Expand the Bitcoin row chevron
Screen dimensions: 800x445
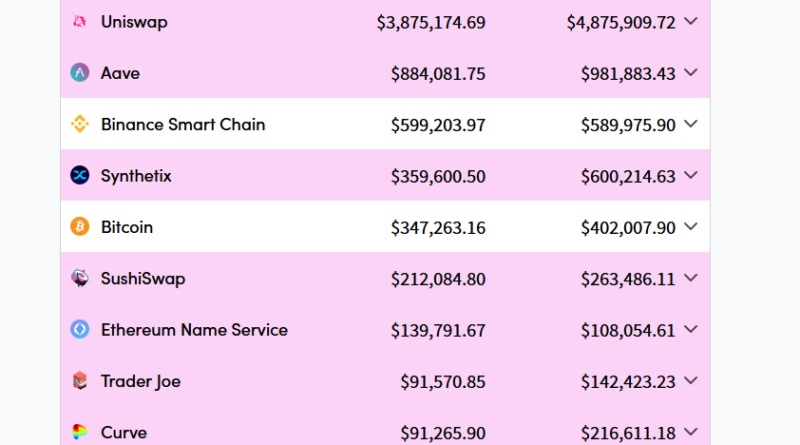point(690,227)
